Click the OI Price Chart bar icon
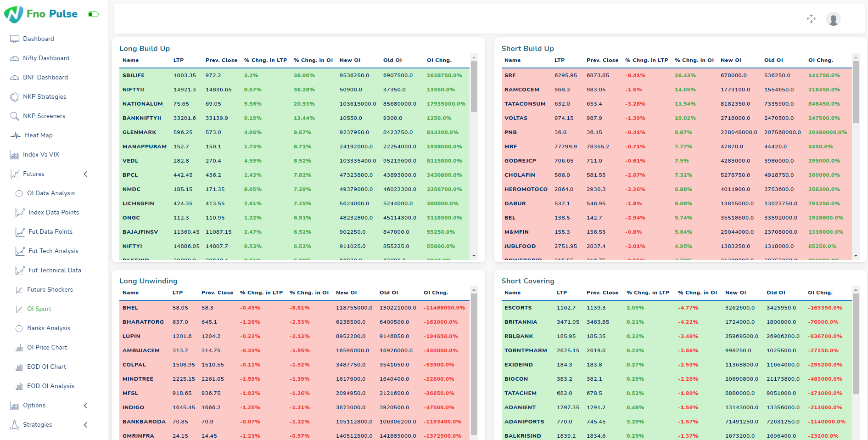Screen dimensions: 868x440 (x=19, y=348)
